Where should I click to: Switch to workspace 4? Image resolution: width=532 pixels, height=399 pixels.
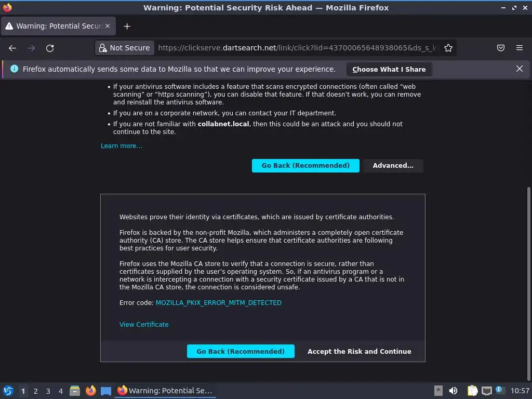pyautogui.click(x=61, y=391)
